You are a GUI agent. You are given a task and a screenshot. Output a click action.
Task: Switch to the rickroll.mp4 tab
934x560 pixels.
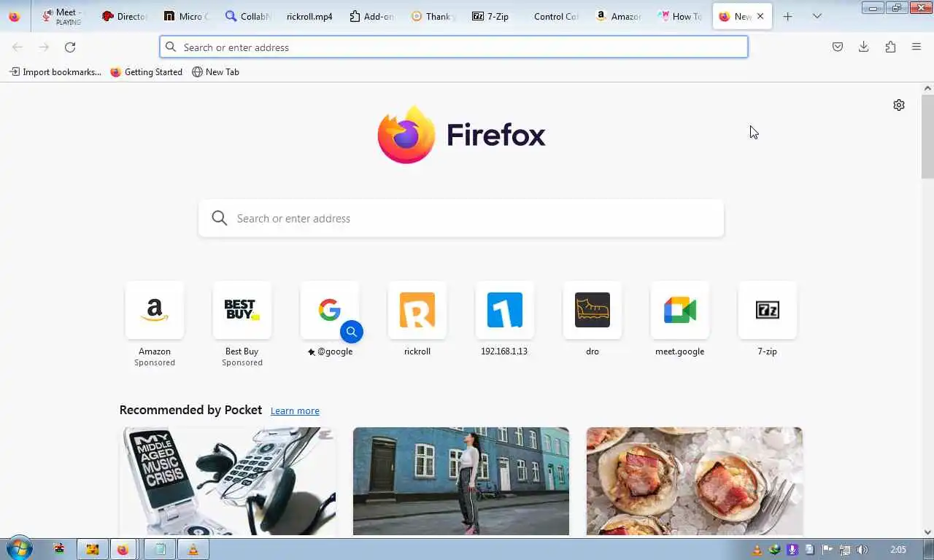click(309, 16)
